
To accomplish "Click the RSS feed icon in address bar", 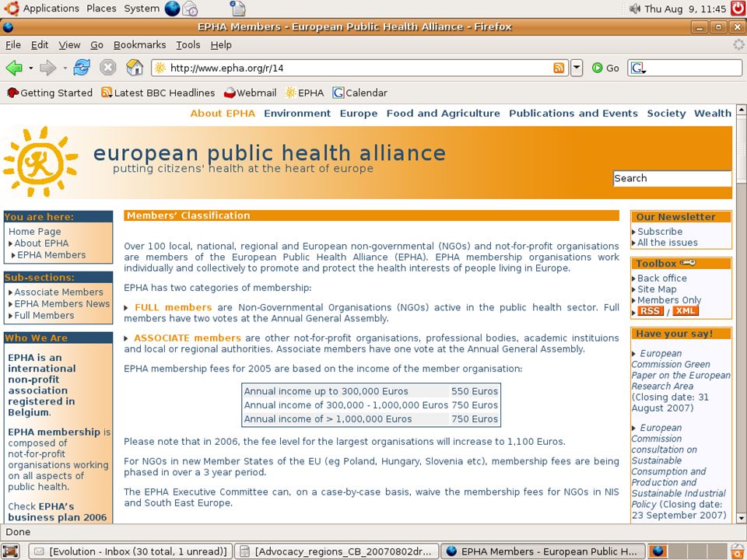I will point(559,68).
